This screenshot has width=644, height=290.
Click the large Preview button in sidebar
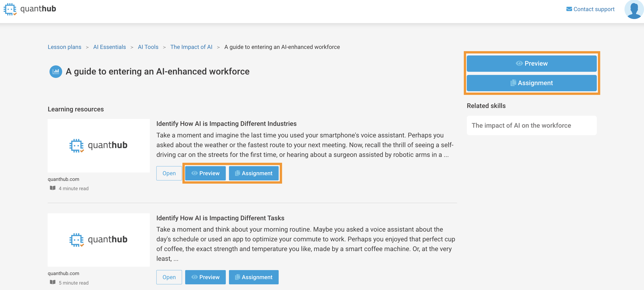click(x=531, y=64)
